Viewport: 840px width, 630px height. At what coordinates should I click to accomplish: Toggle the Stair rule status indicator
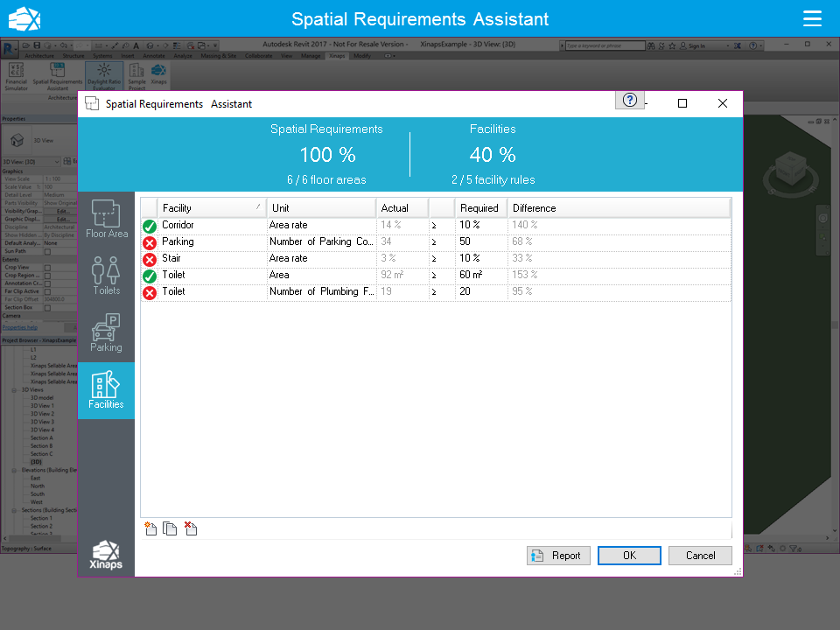[x=149, y=258]
